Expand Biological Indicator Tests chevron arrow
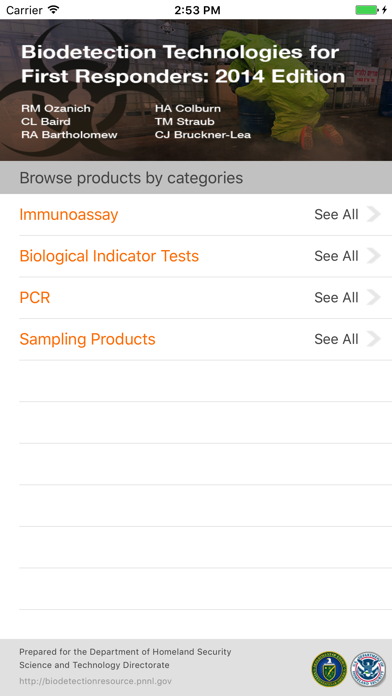This screenshot has height=696, width=392. click(x=374, y=256)
